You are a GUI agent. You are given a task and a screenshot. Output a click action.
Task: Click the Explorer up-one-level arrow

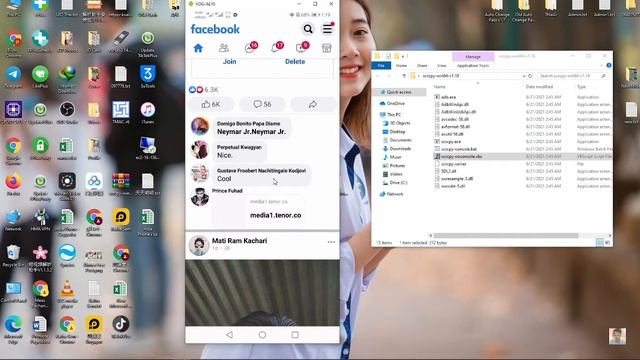coord(404,76)
